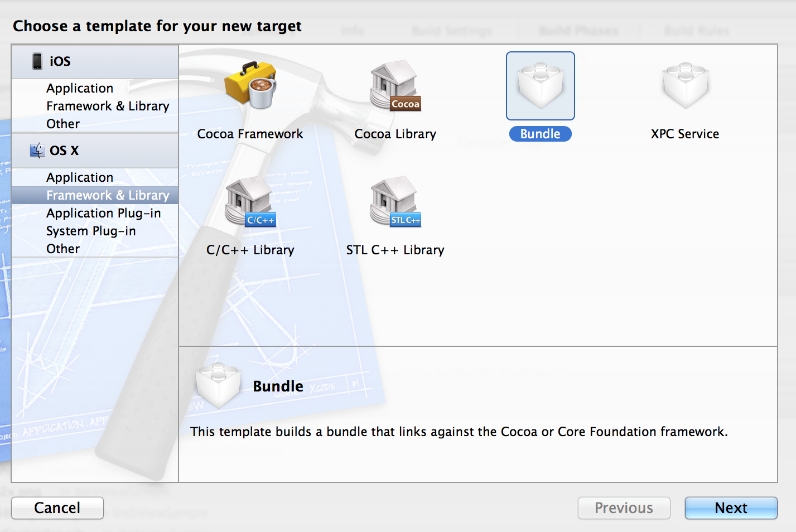Click the Cocoa Framework label
The width and height of the screenshot is (796, 532).
[250, 134]
